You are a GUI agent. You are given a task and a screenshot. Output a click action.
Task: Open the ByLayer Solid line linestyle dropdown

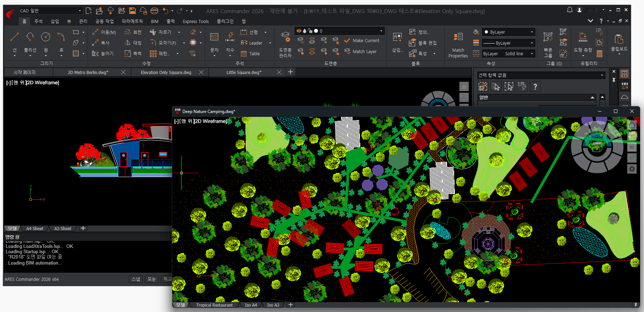click(x=508, y=54)
